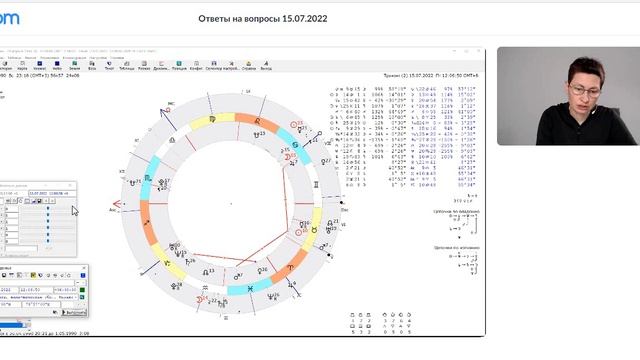Image resolution: width=640 pixels, height=360 pixels.
Task: Click the red Sun symbol at chart top
Action: point(294,124)
